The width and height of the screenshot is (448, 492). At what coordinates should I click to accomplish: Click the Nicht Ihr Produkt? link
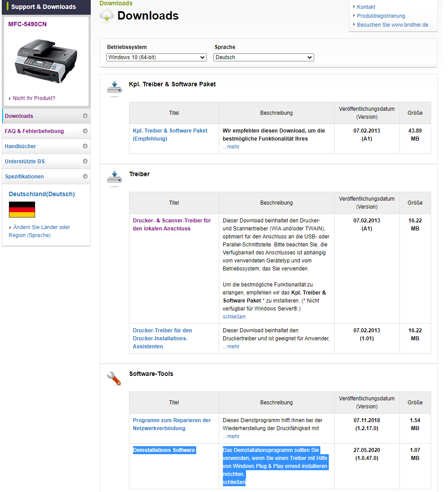(34, 98)
